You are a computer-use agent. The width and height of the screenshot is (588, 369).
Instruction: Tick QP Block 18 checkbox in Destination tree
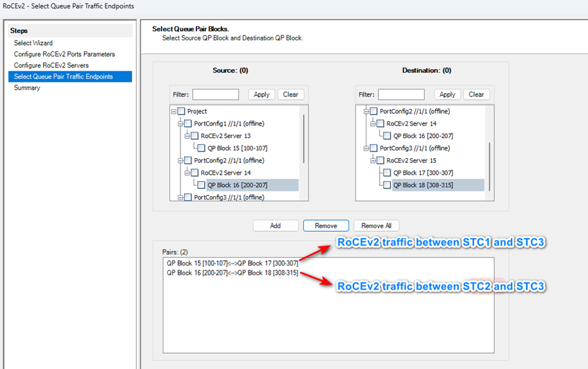pyautogui.click(x=387, y=185)
